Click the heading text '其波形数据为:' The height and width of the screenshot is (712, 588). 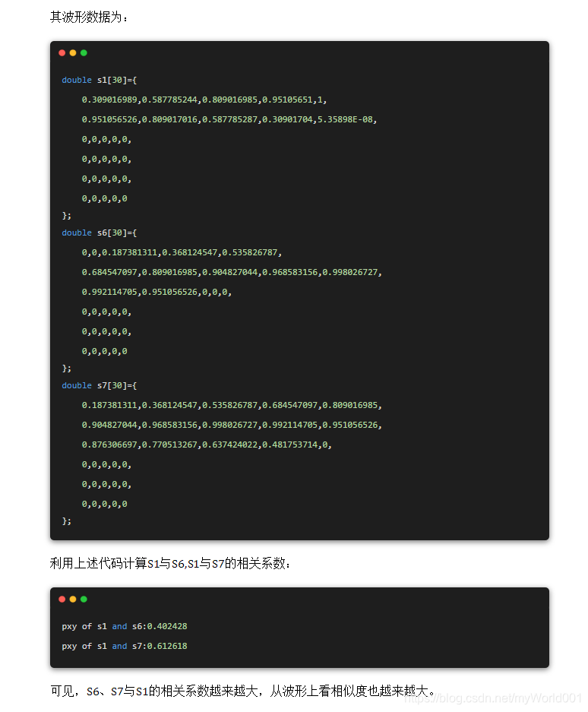click(89, 17)
